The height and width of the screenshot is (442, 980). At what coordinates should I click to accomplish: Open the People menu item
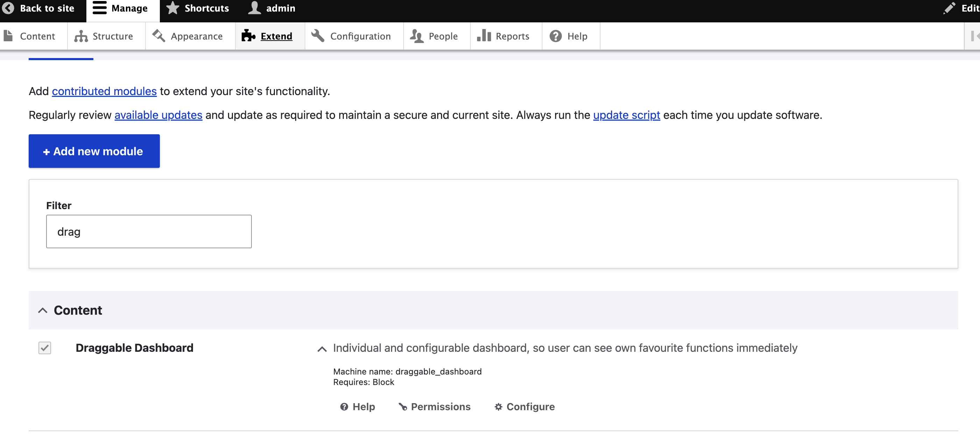(x=443, y=36)
